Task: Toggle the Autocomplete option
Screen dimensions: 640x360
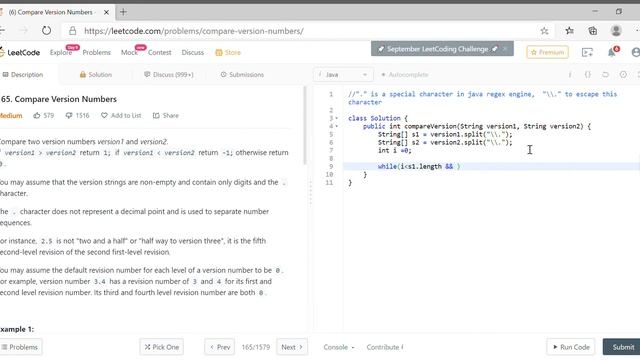Action: click(x=404, y=75)
